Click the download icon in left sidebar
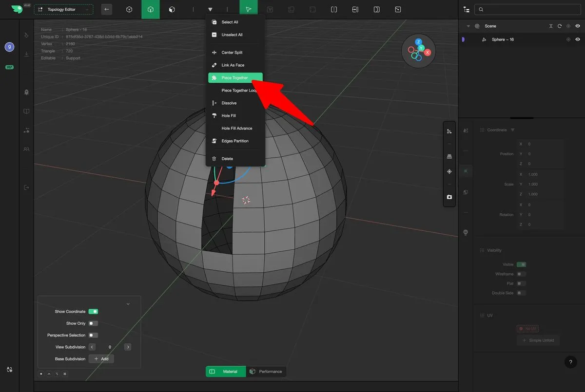The image size is (585, 392). 27,54
